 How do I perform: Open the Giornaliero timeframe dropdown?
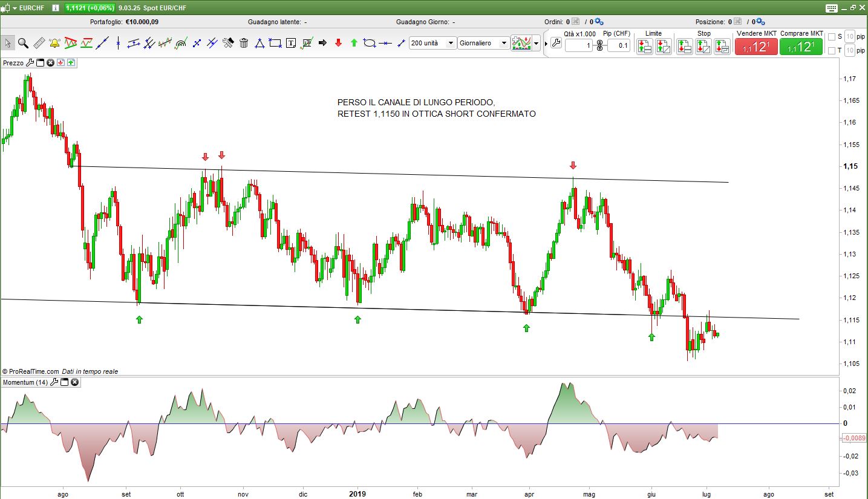click(483, 43)
